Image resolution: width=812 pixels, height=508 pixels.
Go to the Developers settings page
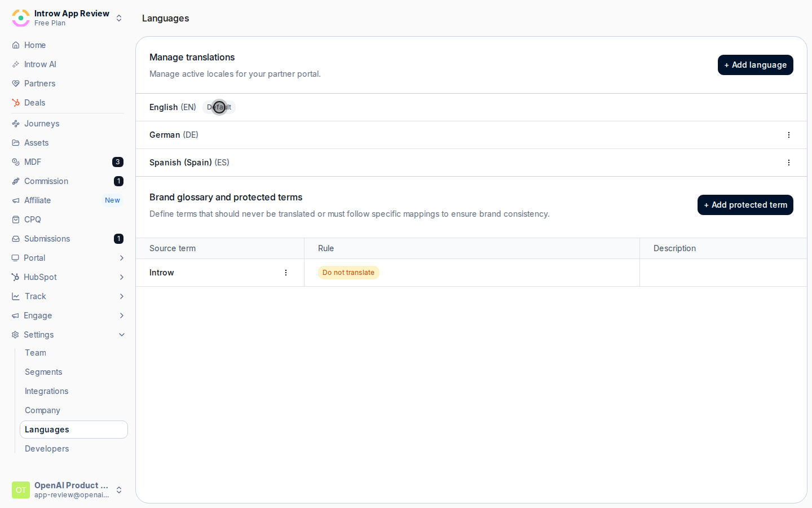tap(47, 449)
